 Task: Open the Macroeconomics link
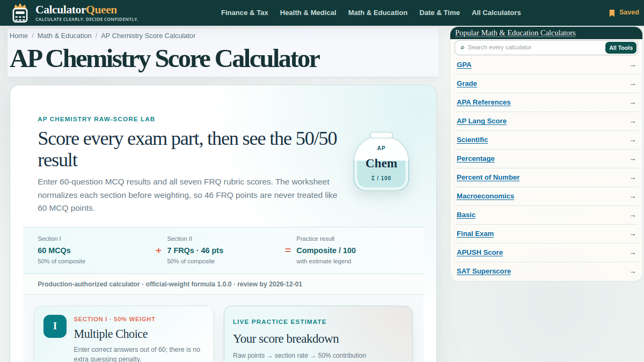[x=485, y=196]
